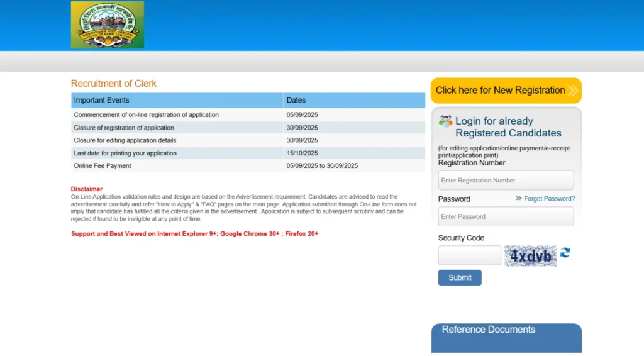Image resolution: width=644 pixels, height=356 pixels.
Task: Click date range 05/09/2025 to 30/09/2025
Action: tap(322, 166)
